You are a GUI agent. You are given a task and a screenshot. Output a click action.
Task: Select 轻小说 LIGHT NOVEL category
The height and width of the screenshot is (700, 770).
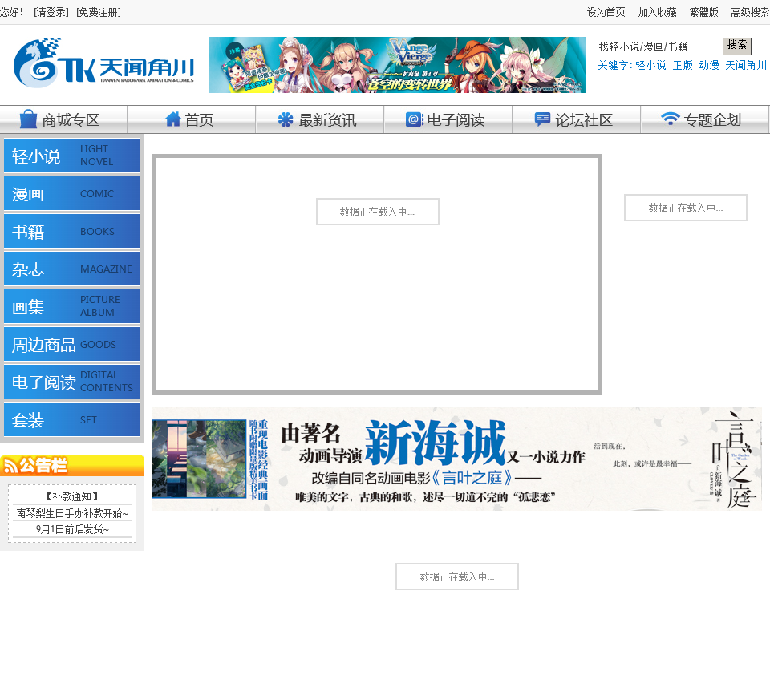coord(72,156)
